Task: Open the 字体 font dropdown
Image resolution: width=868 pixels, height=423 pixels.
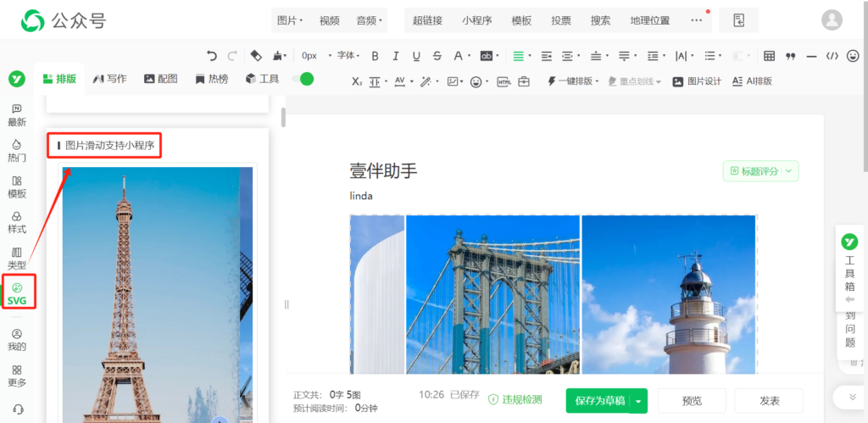Action: (348, 56)
